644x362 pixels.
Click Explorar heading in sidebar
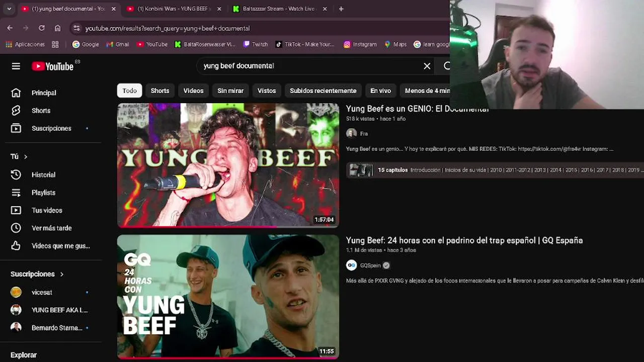coord(24,355)
